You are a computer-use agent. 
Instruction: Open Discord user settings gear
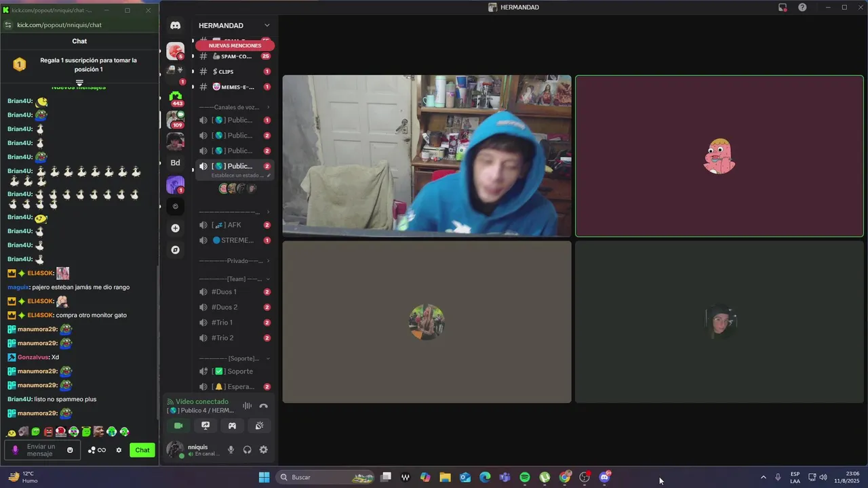[263, 450]
